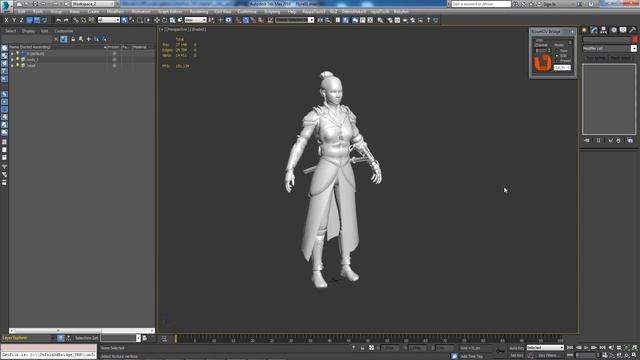The image size is (640, 360).
Task: Switch to the Modify command panel
Action: click(x=594, y=30)
